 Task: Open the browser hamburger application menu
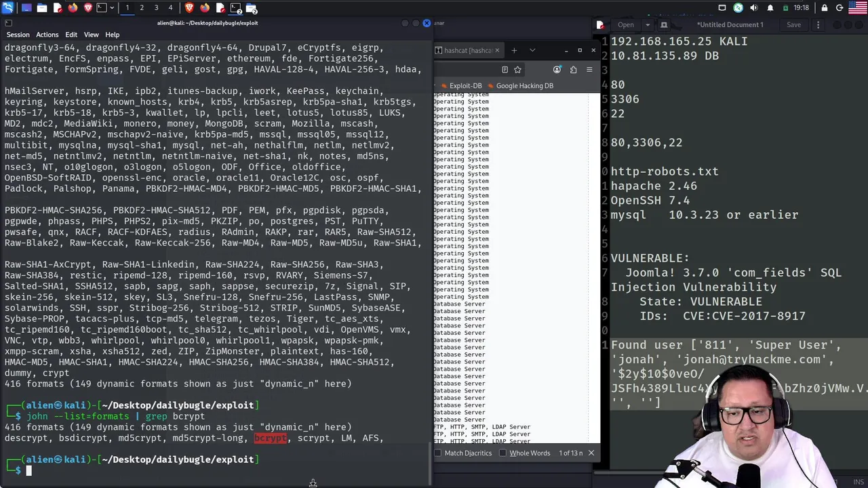click(589, 69)
